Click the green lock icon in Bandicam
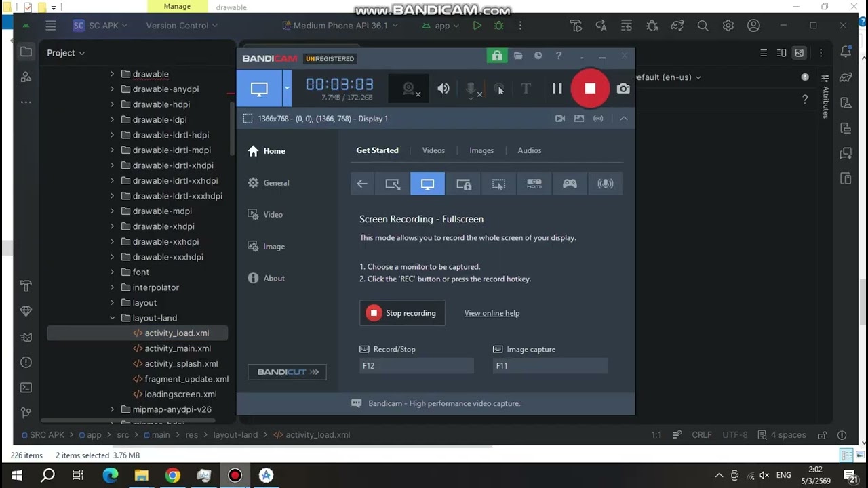868x488 pixels. [x=497, y=56]
